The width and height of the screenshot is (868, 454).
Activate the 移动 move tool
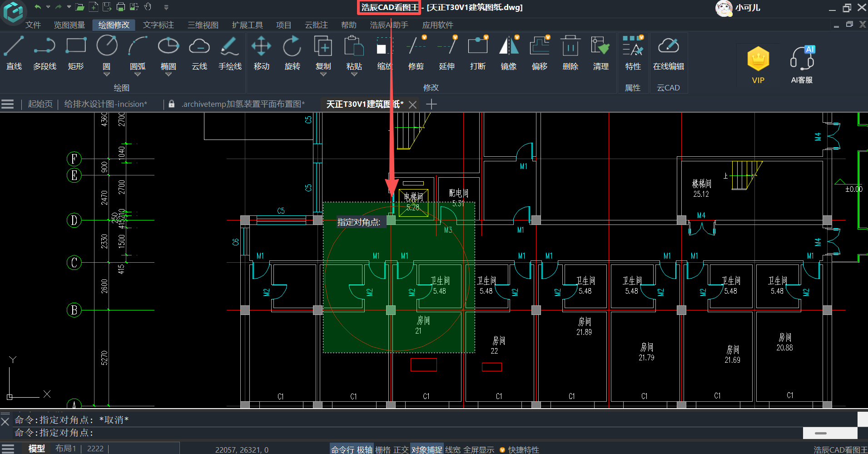coord(262,53)
